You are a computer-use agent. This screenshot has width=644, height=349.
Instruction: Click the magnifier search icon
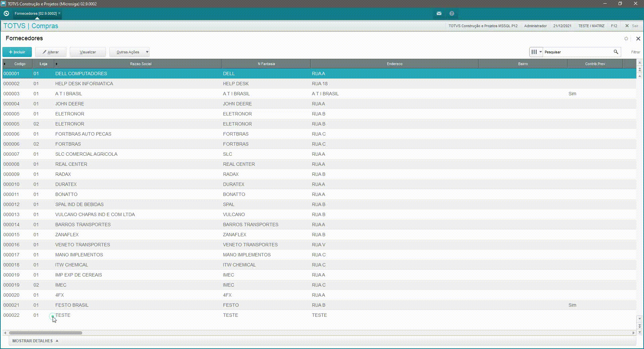tap(616, 52)
